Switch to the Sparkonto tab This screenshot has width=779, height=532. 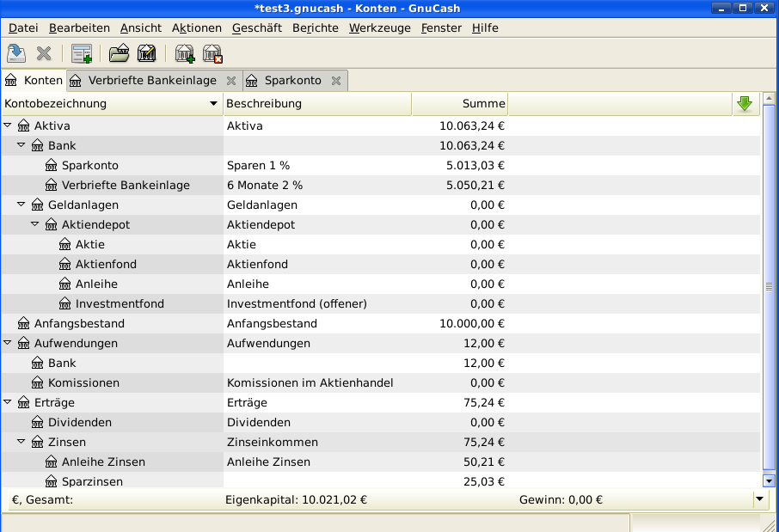[292, 81]
